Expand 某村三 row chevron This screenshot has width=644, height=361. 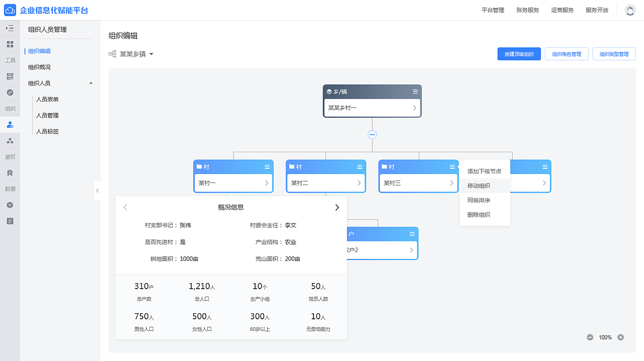click(x=452, y=183)
